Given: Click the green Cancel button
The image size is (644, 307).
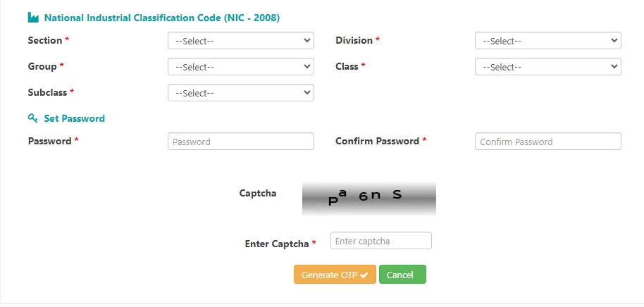Looking at the screenshot, I should [x=402, y=275].
